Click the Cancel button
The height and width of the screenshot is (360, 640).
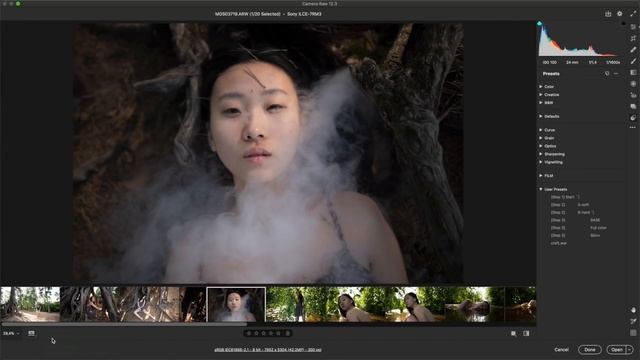[561, 349]
